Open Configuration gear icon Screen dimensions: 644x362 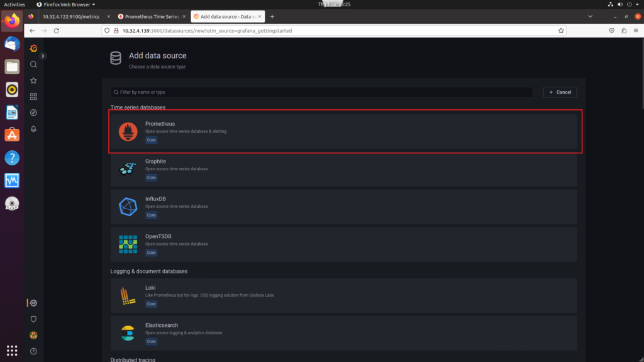point(34,303)
